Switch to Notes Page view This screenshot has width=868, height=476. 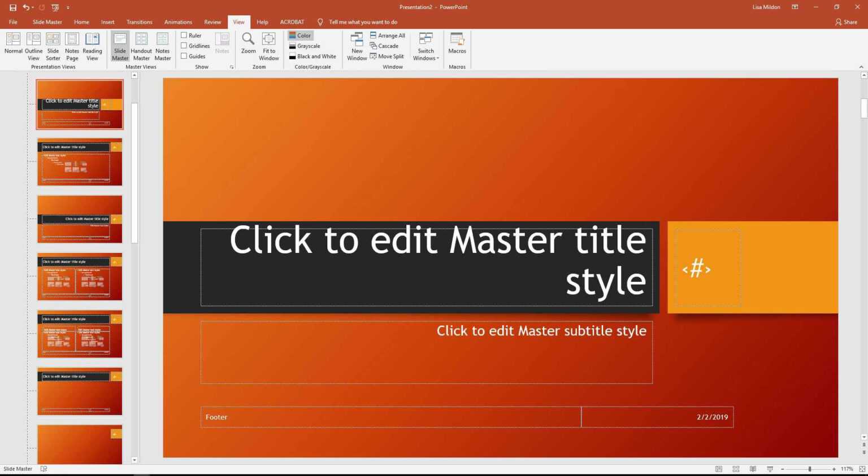pyautogui.click(x=72, y=45)
